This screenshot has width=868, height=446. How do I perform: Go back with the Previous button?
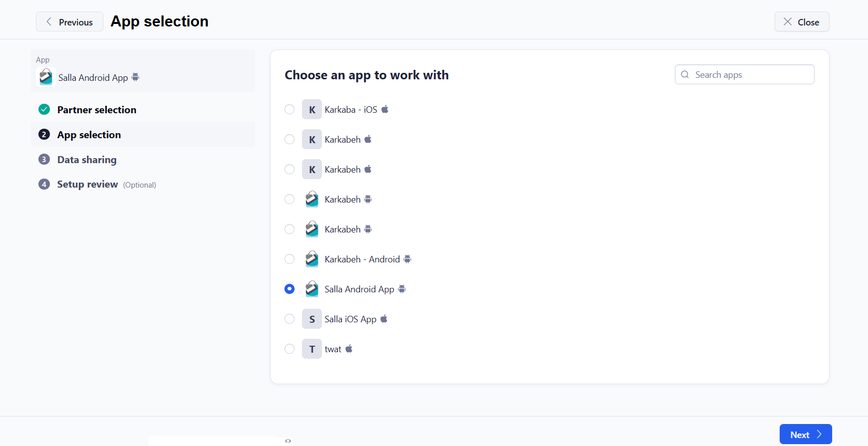[x=69, y=22]
